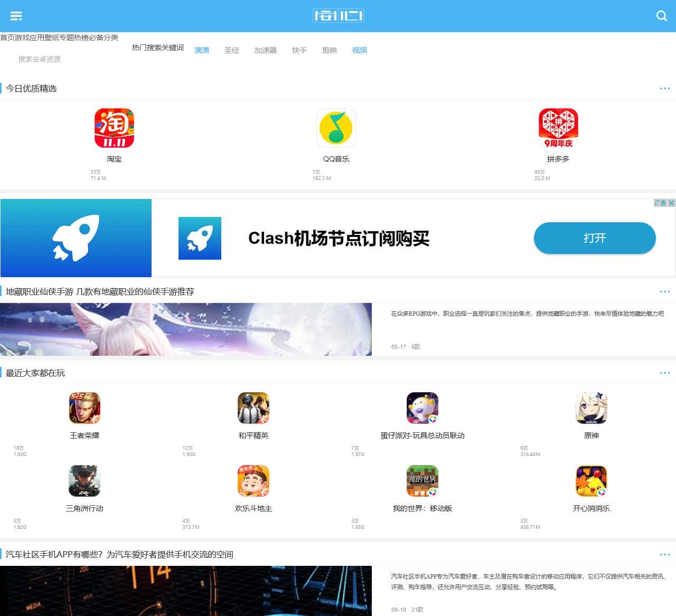Image resolution: width=676 pixels, height=616 pixels.
Task: Click the 王者荣耀 title text
Action: (x=84, y=435)
